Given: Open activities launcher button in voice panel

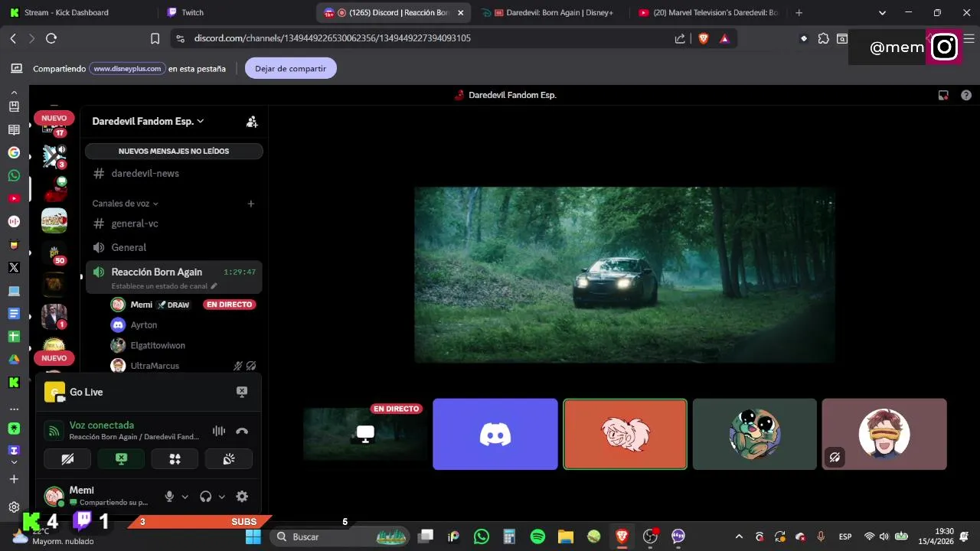Looking at the screenshot, I should pyautogui.click(x=175, y=458).
